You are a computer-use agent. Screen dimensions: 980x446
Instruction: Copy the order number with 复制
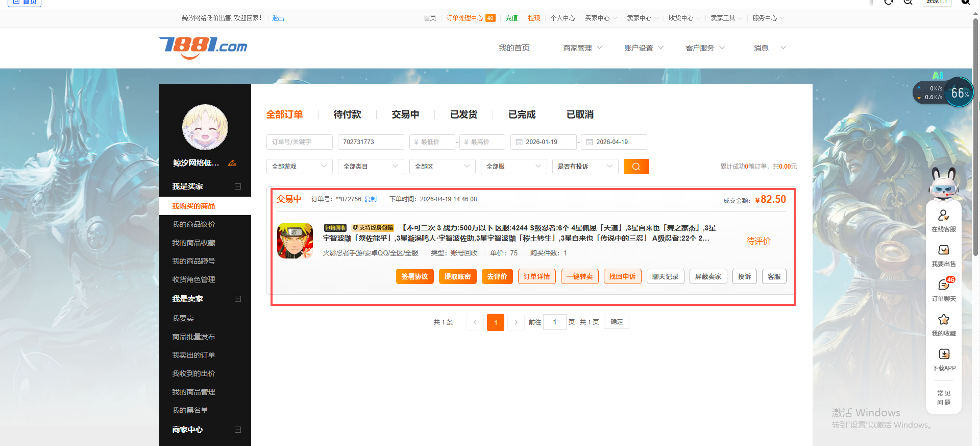(x=371, y=199)
